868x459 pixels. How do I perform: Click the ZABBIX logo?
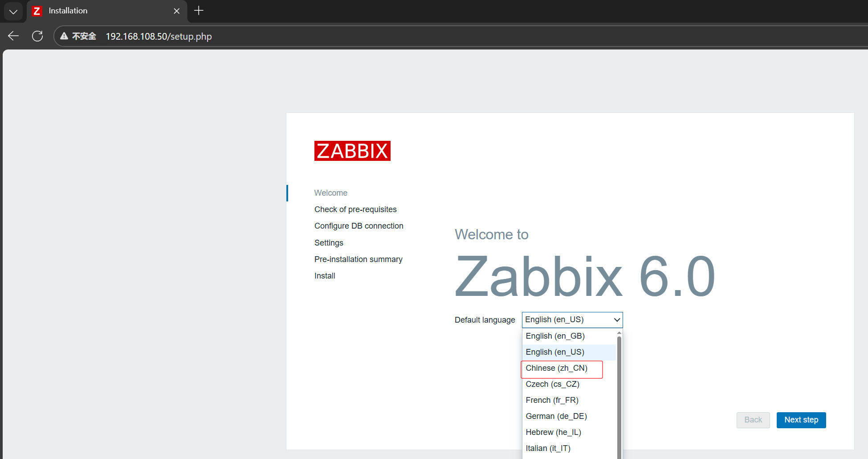352,151
